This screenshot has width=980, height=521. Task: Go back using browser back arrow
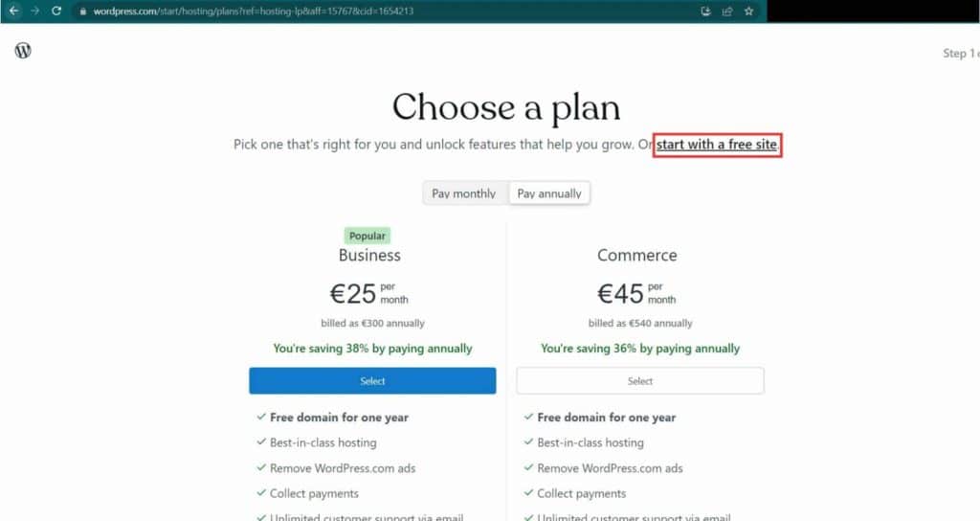click(13, 11)
